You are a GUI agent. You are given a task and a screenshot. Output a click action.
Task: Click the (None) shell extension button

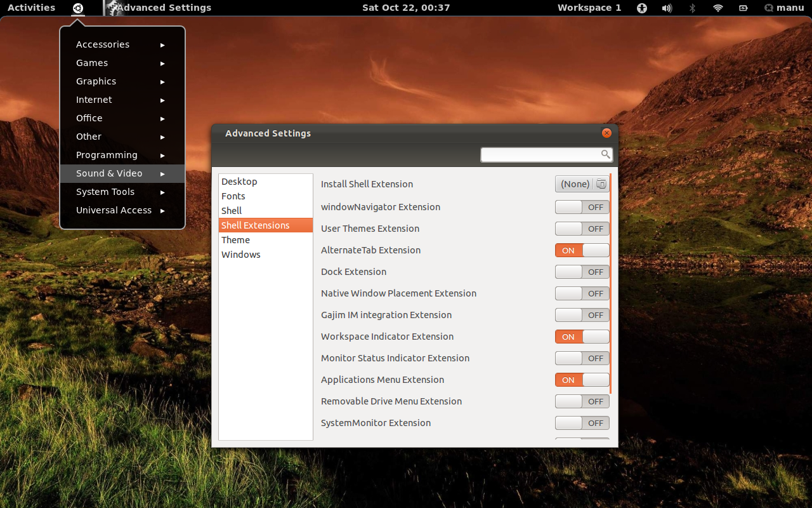574,184
